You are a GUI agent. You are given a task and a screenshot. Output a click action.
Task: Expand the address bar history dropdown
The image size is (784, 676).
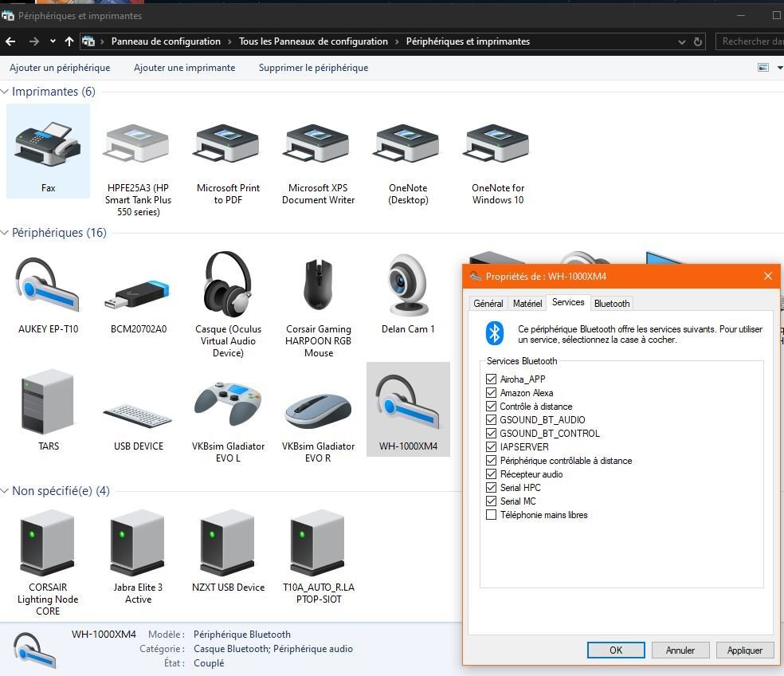(681, 42)
